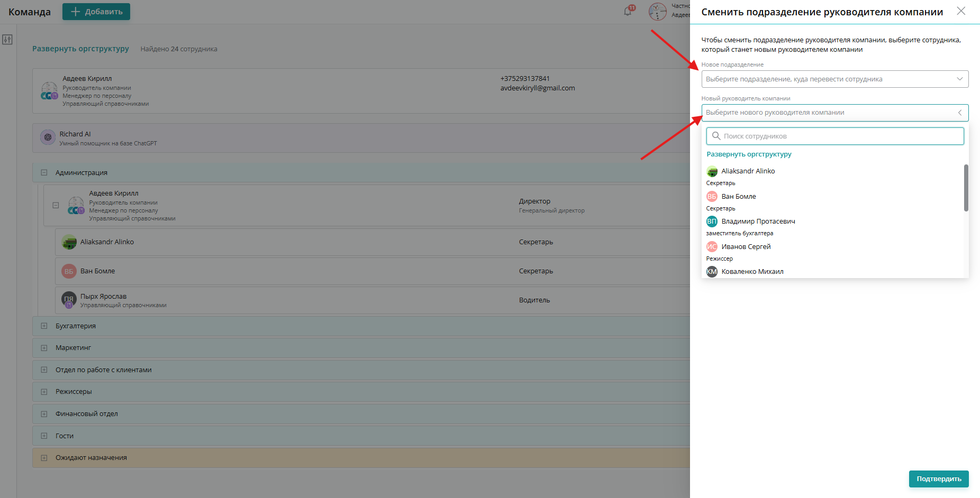Click the Директор position text
Viewport: 980px width, 498px height.
point(534,201)
